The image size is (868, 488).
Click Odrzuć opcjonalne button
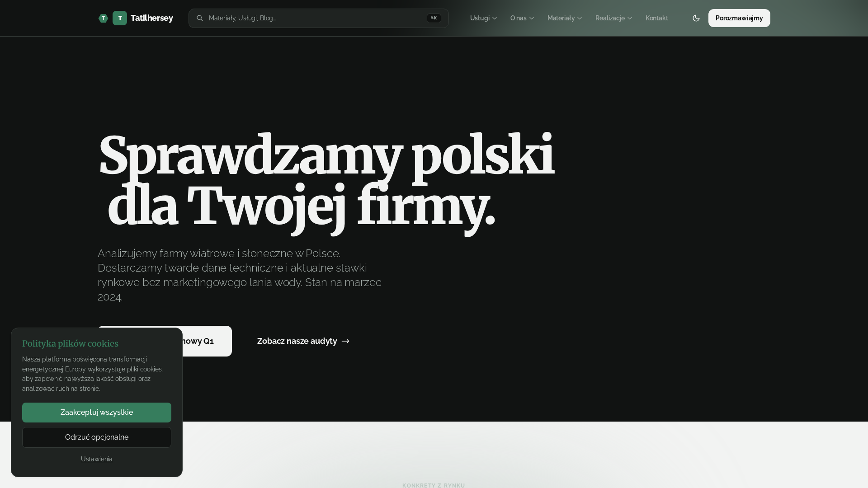(x=97, y=437)
